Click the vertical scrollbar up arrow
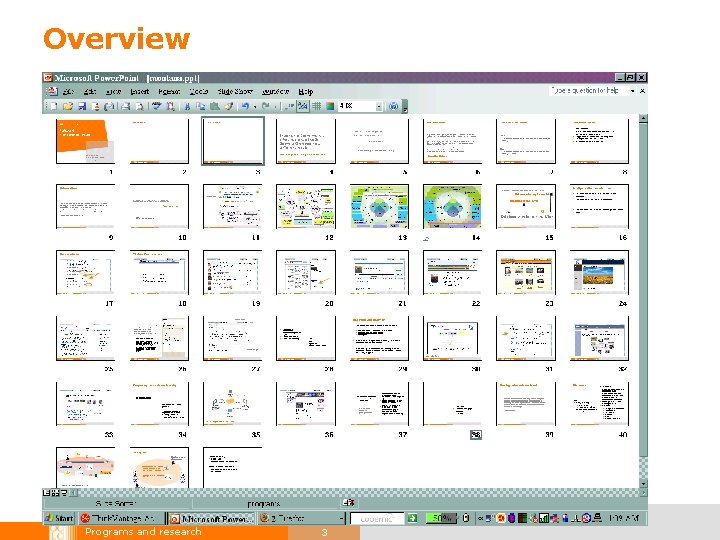Screen dimensions: 720x540 643,118
